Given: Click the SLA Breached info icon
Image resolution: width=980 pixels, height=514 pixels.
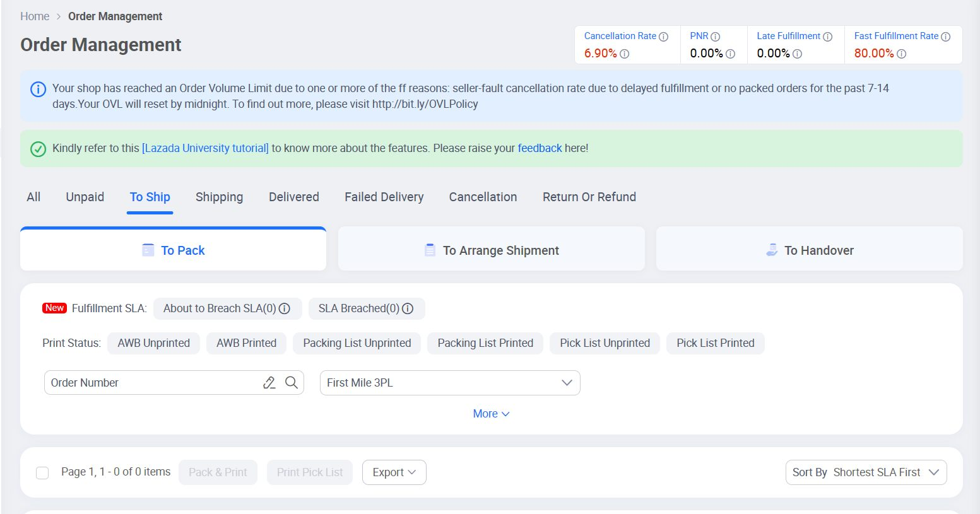Looking at the screenshot, I should tap(408, 308).
